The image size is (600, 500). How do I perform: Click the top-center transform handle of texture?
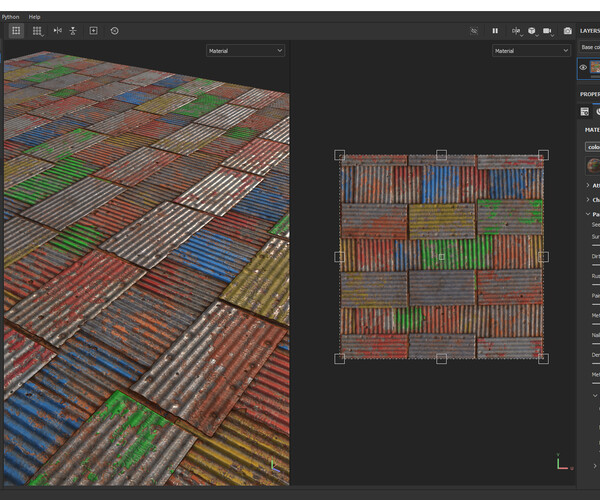pyautogui.click(x=441, y=155)
